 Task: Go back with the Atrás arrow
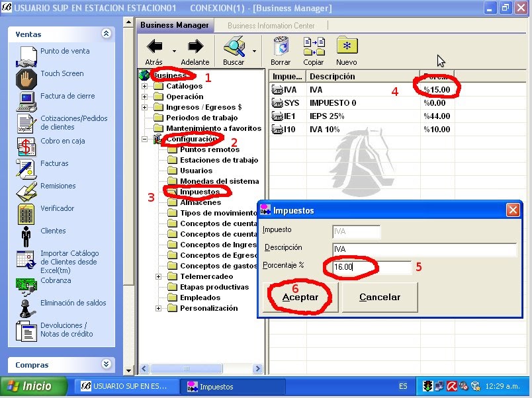(154, 46)
